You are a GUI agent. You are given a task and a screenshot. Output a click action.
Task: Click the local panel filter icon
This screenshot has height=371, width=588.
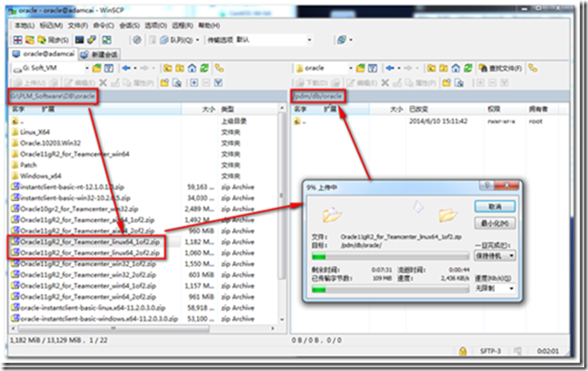[x=109, y=69]
